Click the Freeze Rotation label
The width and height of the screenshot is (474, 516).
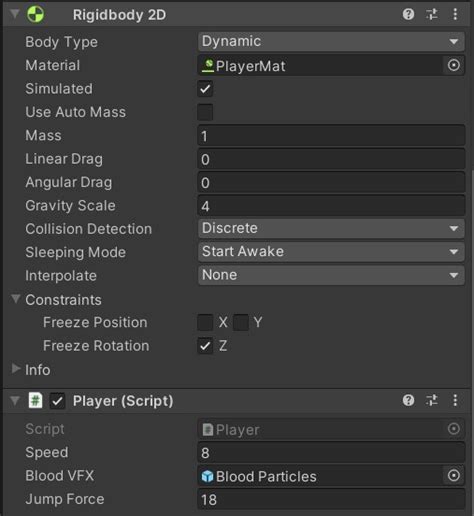point(96,346)
